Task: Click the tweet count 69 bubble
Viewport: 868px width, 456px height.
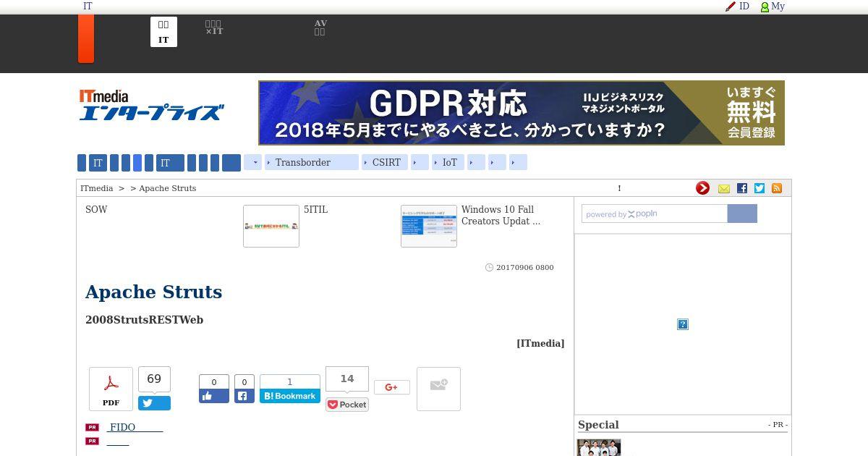Action: (x=154, y=379)
